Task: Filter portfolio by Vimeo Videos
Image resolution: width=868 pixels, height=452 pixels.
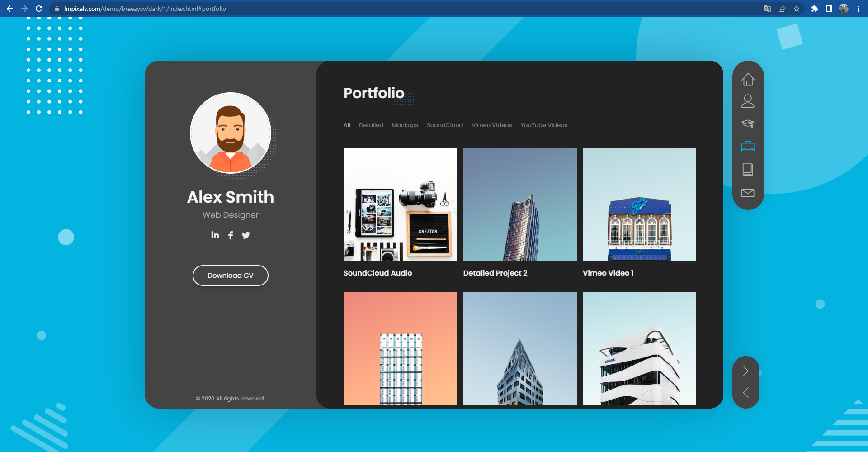Action: (x=492, y=125)
